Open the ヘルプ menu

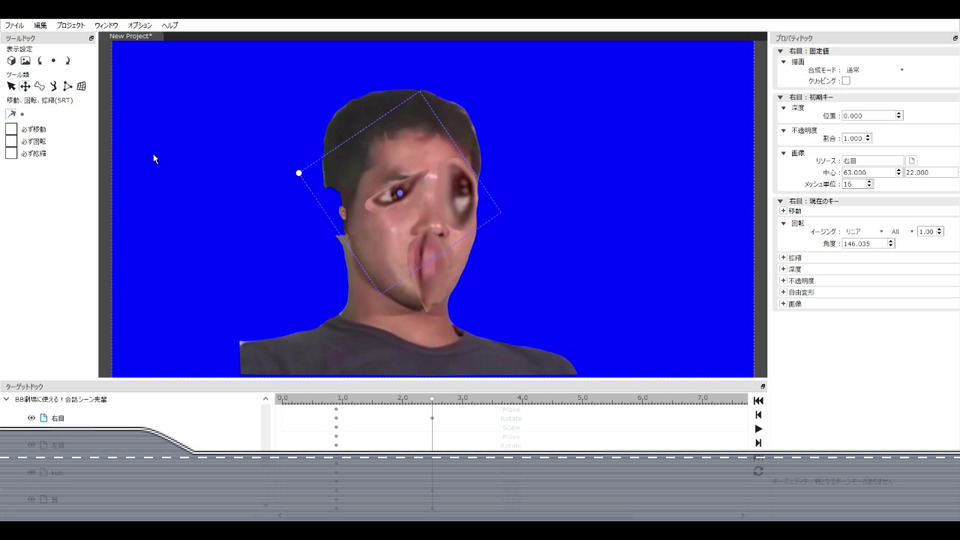pos(170,25)
